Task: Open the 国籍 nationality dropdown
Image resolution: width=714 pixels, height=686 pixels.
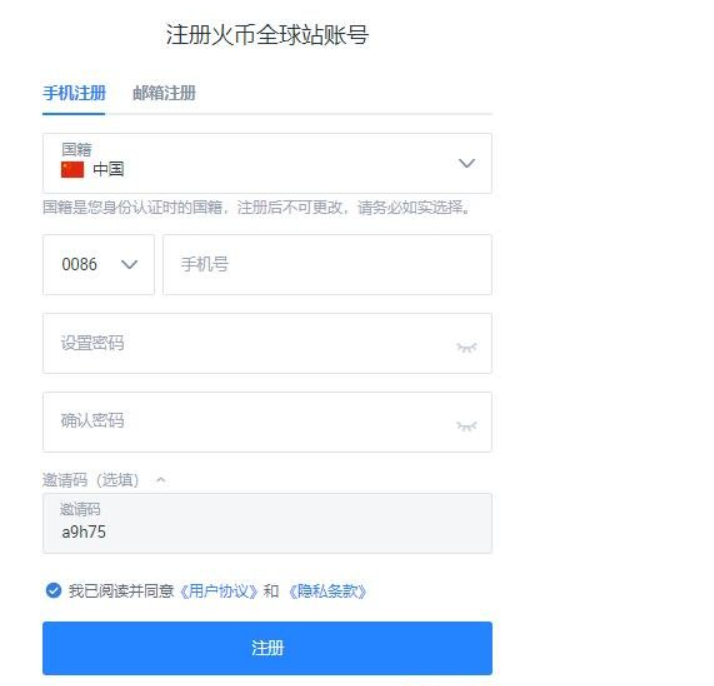Action: click(x=267, y=163)
